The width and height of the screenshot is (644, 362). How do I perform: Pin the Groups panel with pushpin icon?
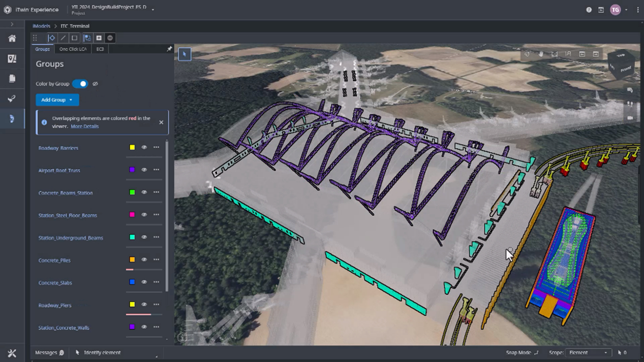coord(169,49)
